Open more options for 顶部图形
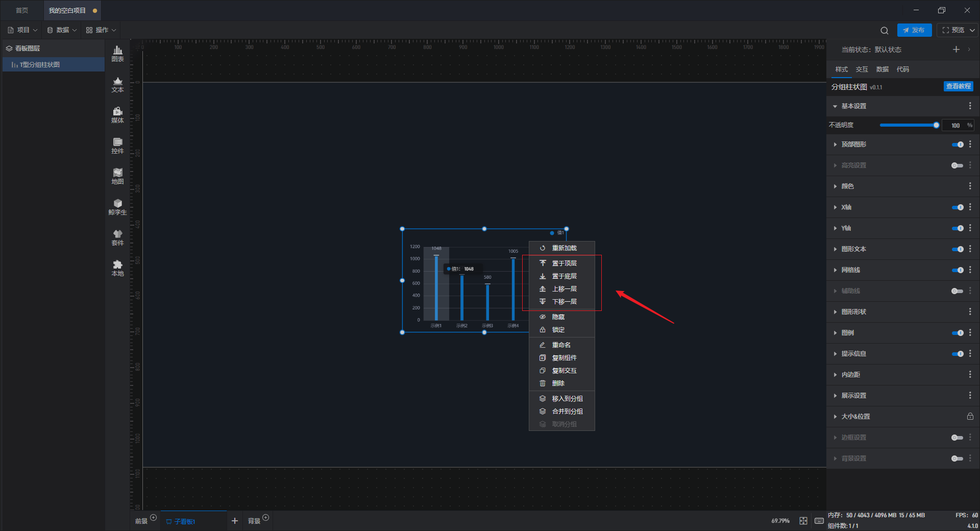The height and width of the screenshot is (531, 980). click(970, 144)
